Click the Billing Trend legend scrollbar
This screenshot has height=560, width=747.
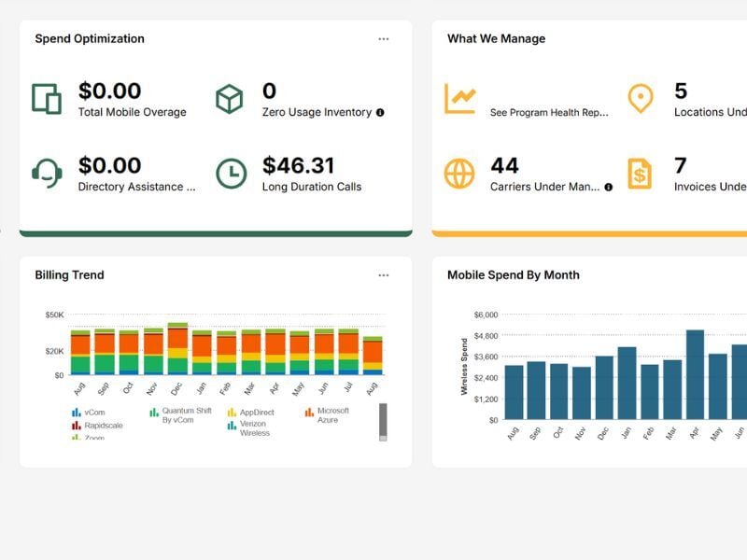383,421
